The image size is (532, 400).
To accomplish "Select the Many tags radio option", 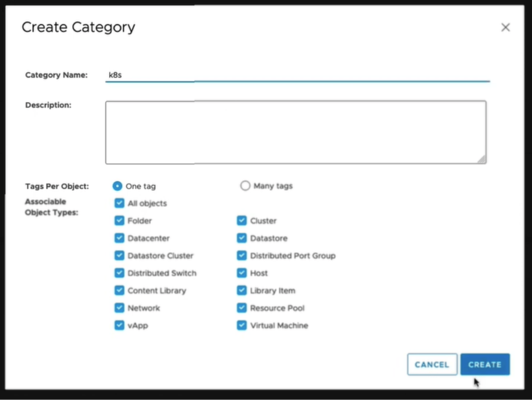I will click(x=245, y=186).
